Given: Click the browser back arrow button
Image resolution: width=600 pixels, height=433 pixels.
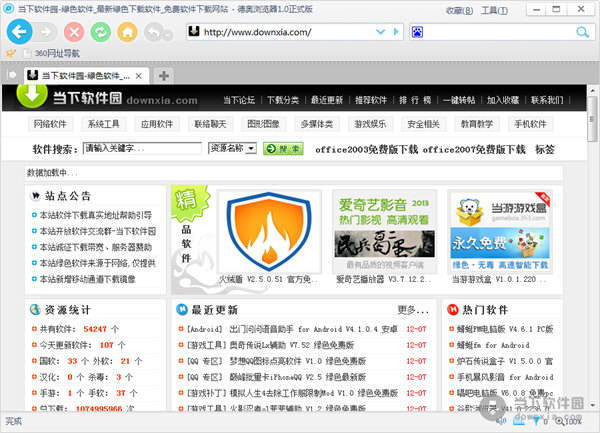Looking at the screenshot, I should tap(19, 32).
